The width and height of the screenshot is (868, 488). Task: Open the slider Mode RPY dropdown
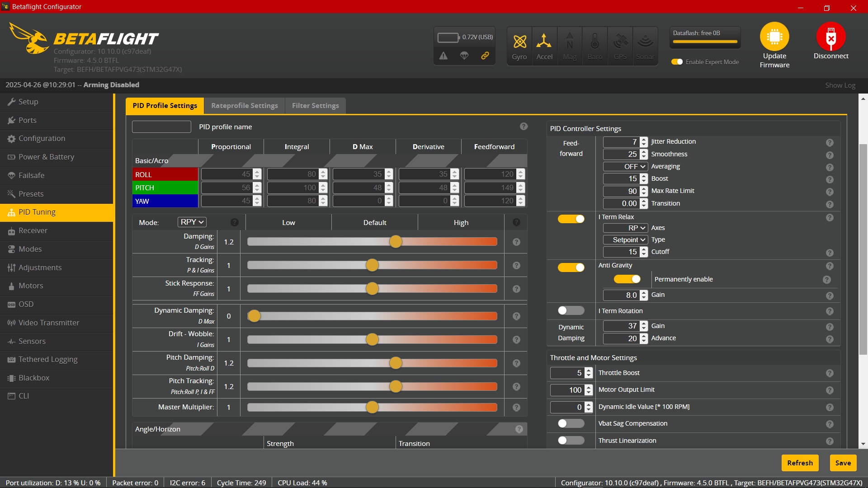point(192,222)
